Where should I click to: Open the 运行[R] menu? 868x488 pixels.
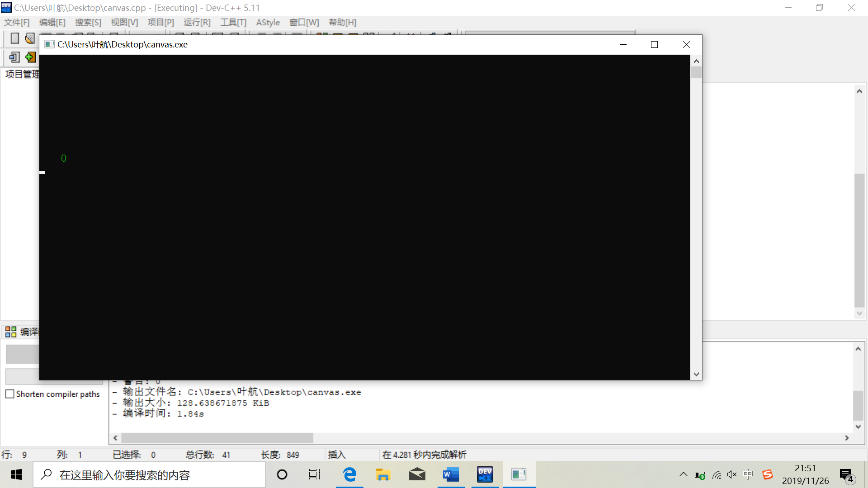point(197,23)
